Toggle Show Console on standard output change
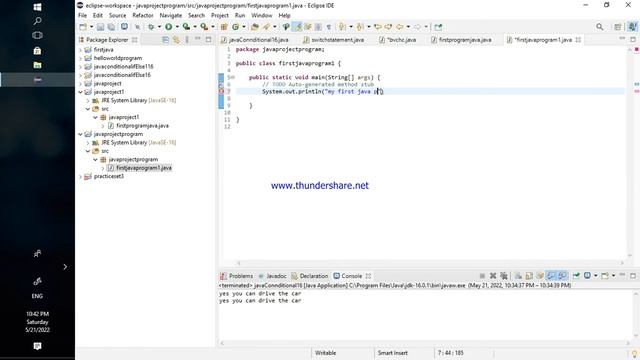This screenshot has height=360, width=640. pyautogui.click(x=551, y=276)
